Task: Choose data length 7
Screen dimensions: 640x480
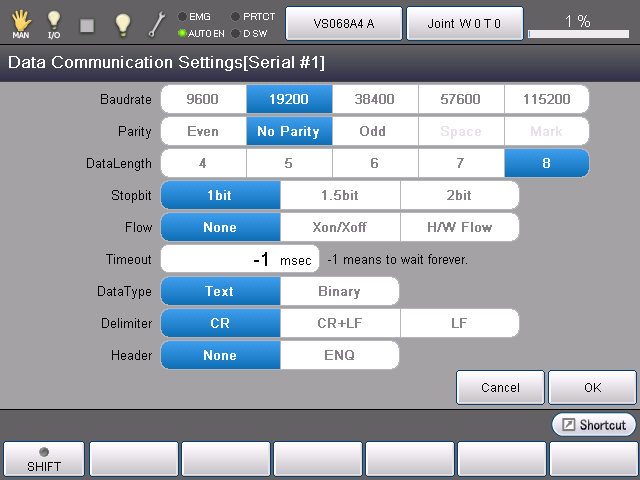Action: pos(461,163)
